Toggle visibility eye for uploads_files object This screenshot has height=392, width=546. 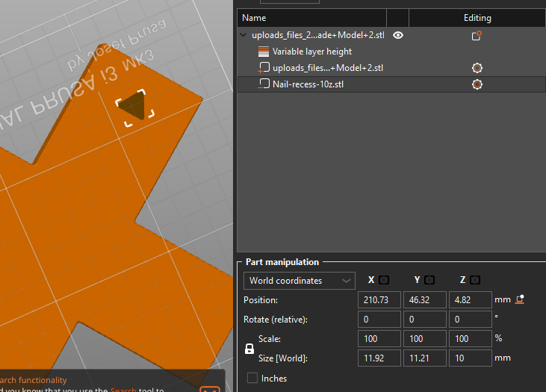click(x=398, y=35)
